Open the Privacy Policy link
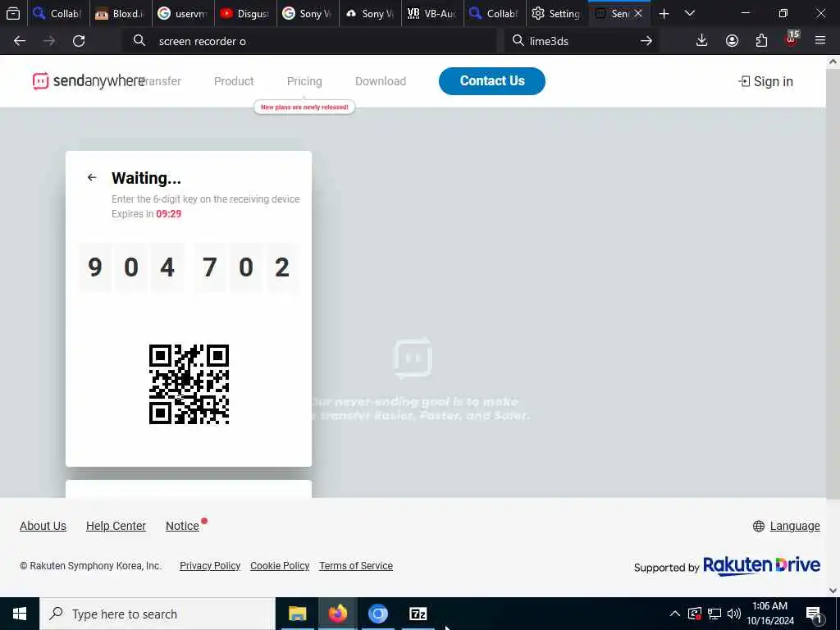Viewport: 840px width, 630px height. point(210,566)
